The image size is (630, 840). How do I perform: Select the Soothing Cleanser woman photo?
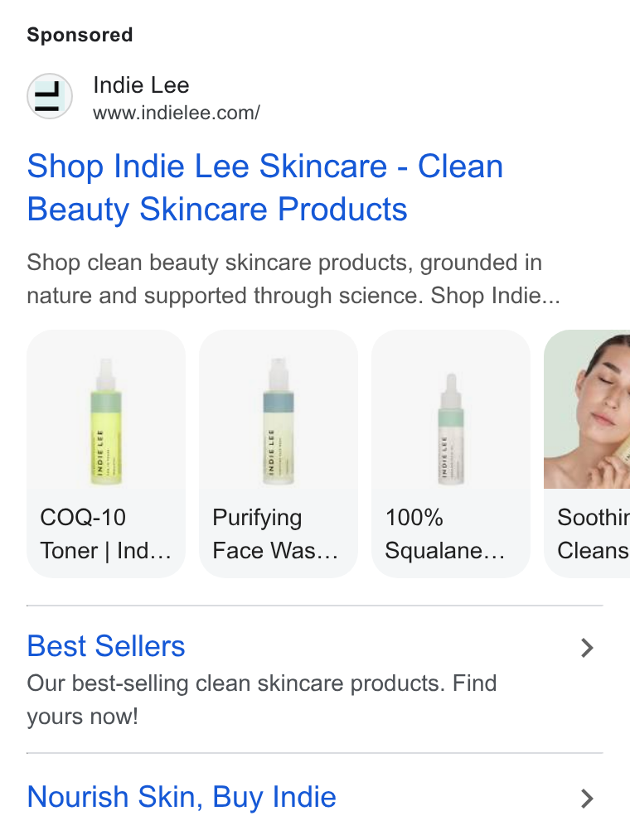point(587,409)
